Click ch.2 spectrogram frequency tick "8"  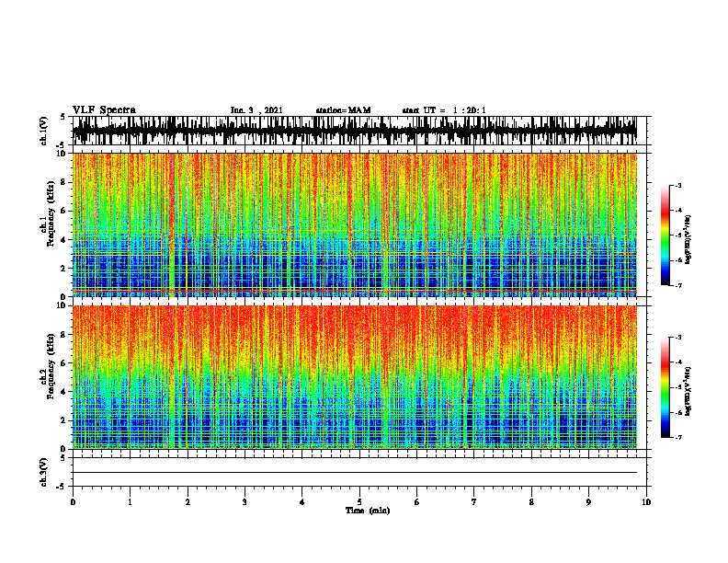click(x=64, y=335)
